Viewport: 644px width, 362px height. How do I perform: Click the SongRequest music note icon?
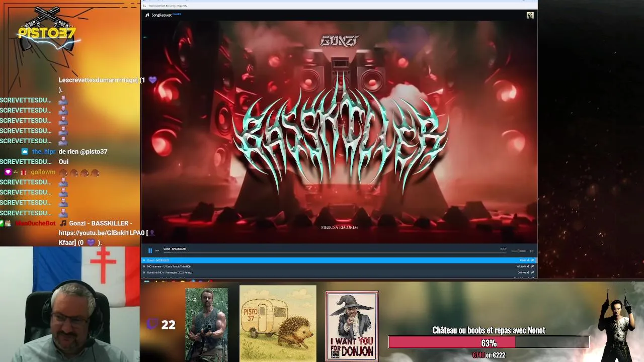(x=147, y=15)
